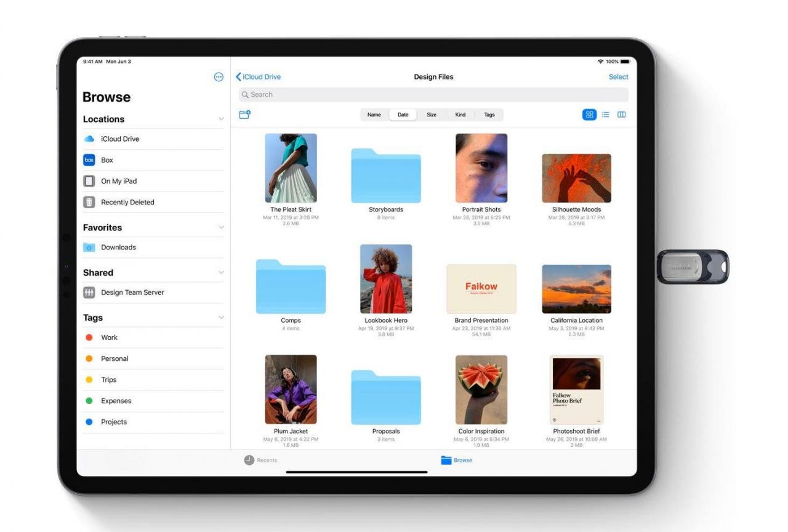
Task: Switch to column view
Action: pyautogui.click(x=622, y=115)
